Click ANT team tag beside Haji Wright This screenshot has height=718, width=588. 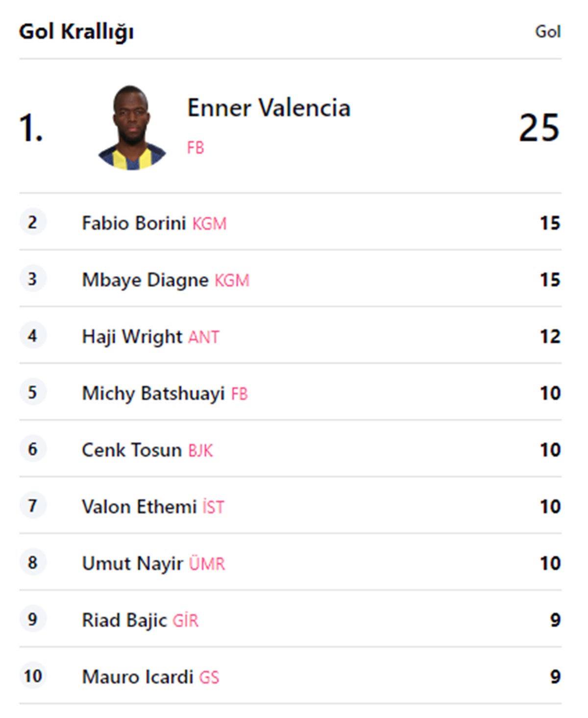click(x=204, y=337)
